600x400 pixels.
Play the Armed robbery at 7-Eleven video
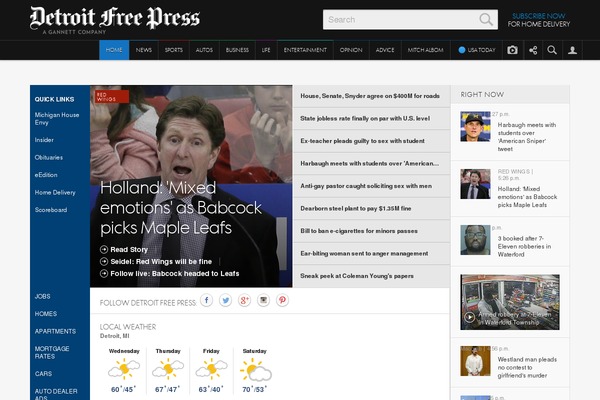tap(470, 317)
